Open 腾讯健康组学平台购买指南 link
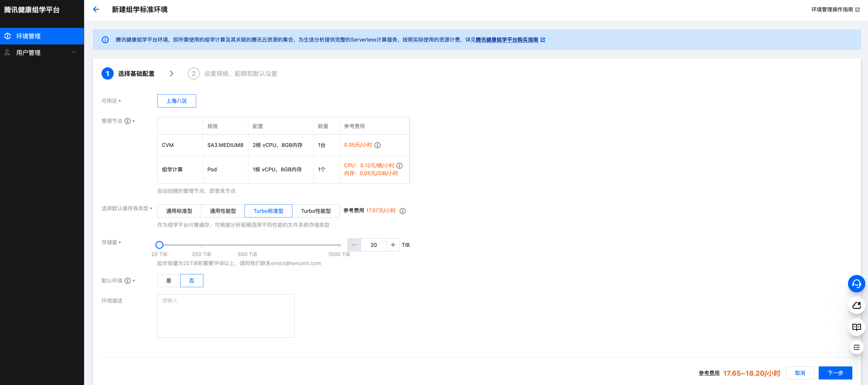Viewport: 868px width, 385px height. pyautogui.click(x=507, y=40)
